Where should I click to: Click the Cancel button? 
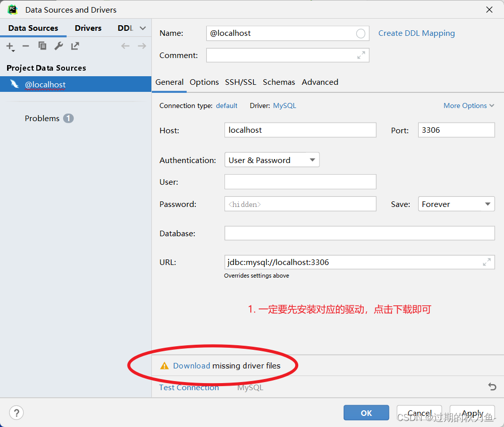point(419,413)
